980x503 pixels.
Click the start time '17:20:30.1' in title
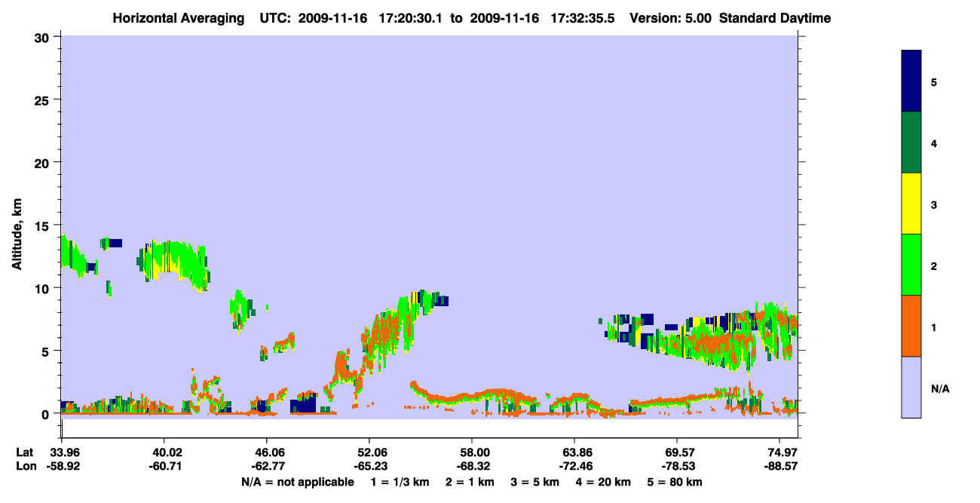pyautogui.click(x=410, y=18)
